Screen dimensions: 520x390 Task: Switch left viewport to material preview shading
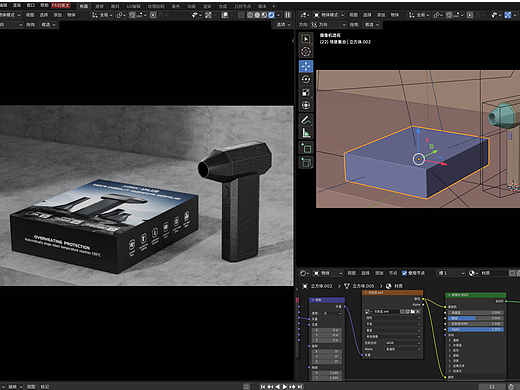tap(264, 15)
